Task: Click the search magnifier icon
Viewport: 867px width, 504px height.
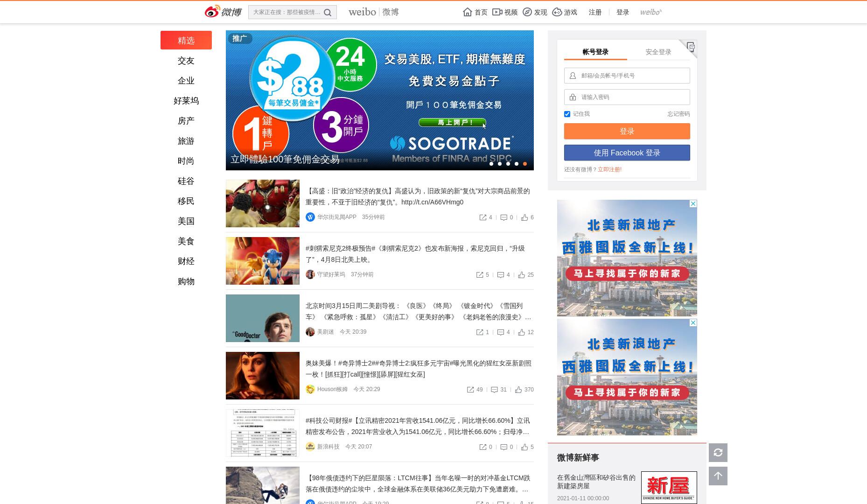Action: [328, 13]
